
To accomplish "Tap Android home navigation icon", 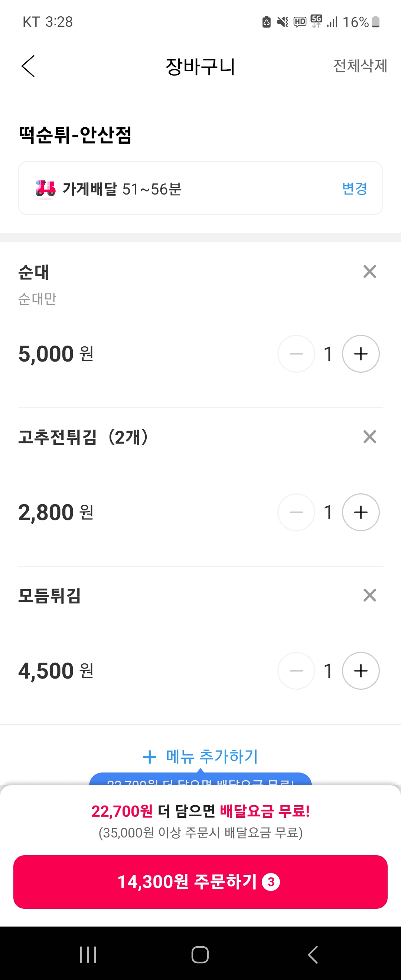I will pyautogui.click(x=200, y=954).
